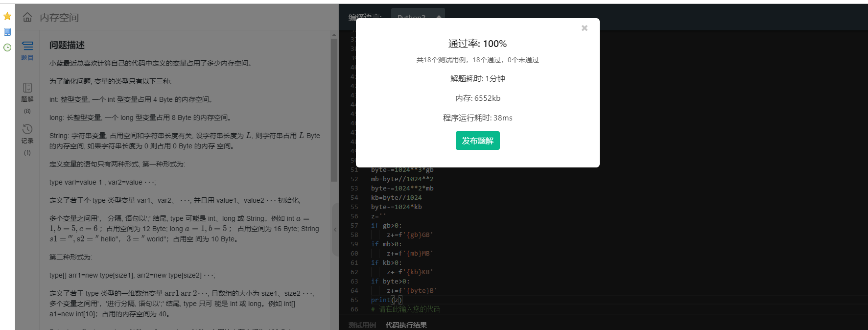
Task: Click the 共18个测试用例 summary line
Action: [478, 60]
